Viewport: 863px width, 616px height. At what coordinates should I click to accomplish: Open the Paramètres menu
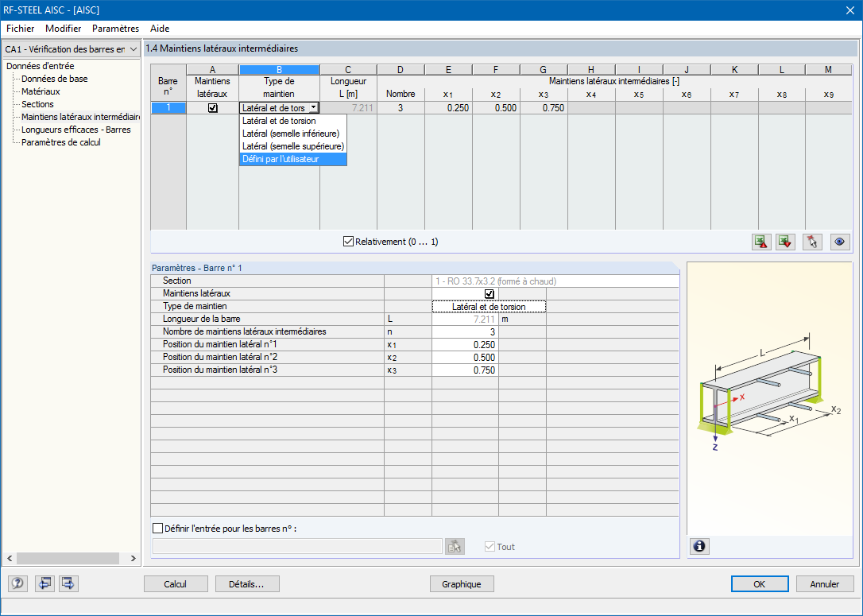click(x=115, y=29)
